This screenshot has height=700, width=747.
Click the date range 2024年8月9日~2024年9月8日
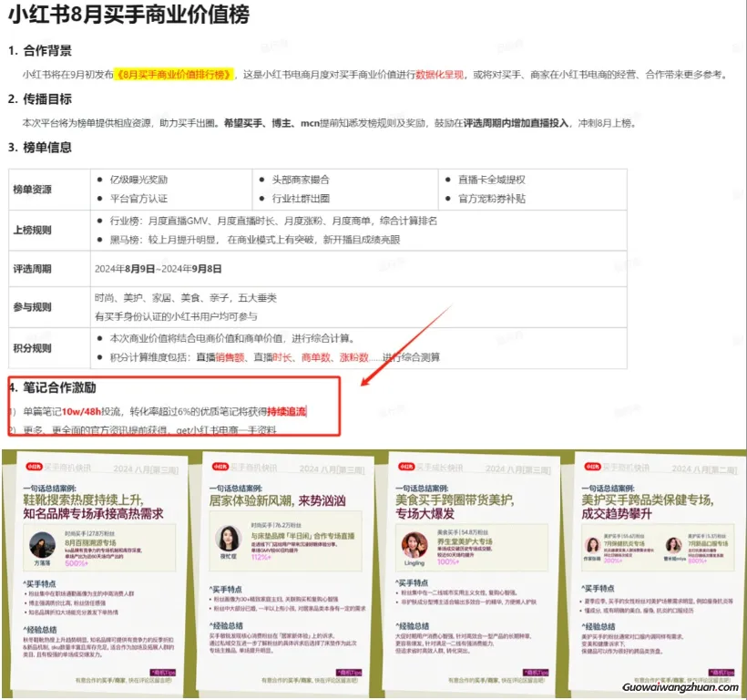point(159,269)
